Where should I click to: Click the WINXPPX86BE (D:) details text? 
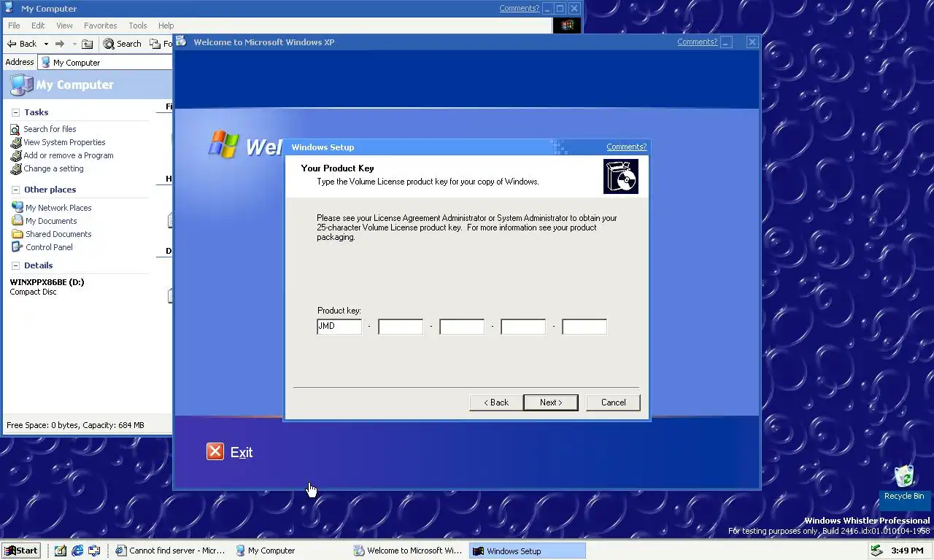pos(47,282)
